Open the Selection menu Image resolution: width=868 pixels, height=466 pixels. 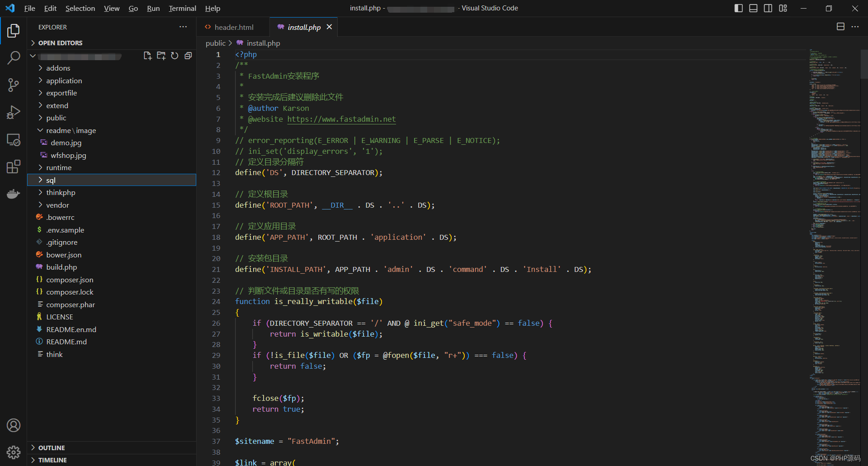click(x=80, y=8)
